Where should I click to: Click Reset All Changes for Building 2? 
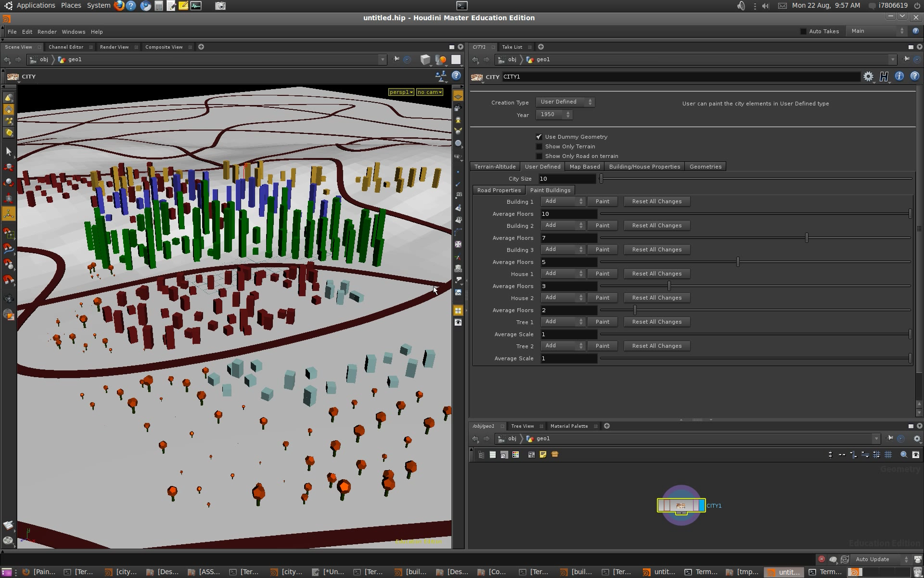(657, 225)
